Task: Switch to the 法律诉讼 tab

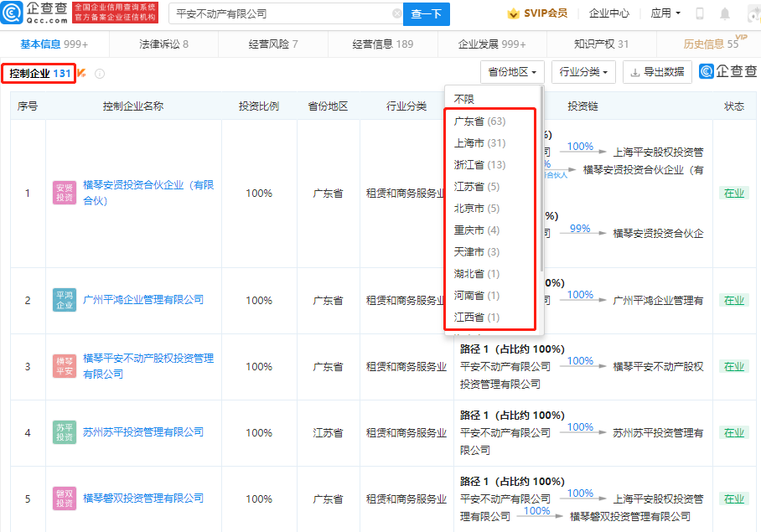Action: [x=163, y=44]
